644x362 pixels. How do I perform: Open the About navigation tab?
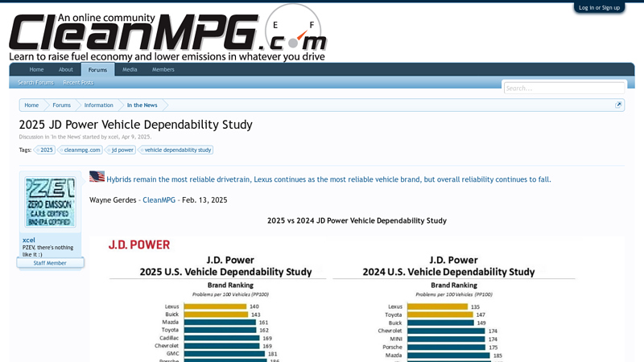pos(66,70)
